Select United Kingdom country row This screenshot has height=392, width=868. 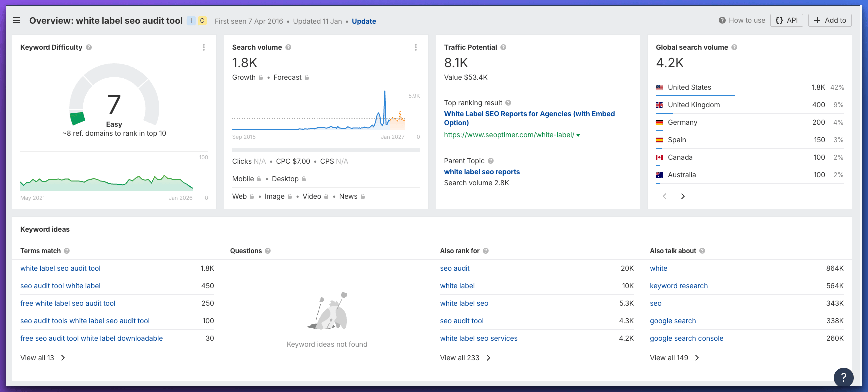coord(750,105)
